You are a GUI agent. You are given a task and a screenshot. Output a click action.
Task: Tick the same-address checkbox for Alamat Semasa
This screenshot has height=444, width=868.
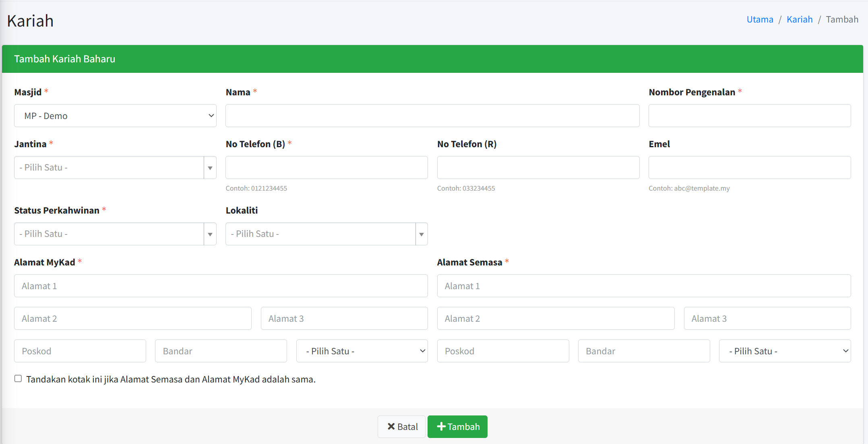coord(18,378)
